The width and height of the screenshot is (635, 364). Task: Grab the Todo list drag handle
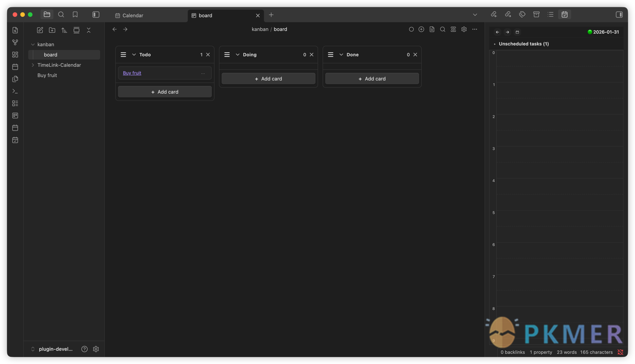[123, 55]
